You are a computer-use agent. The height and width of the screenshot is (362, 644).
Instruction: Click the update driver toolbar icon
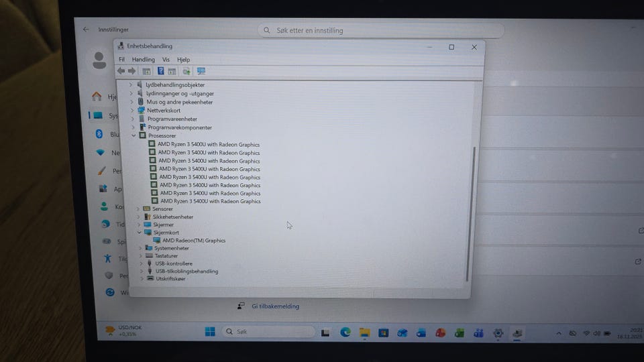186,72
